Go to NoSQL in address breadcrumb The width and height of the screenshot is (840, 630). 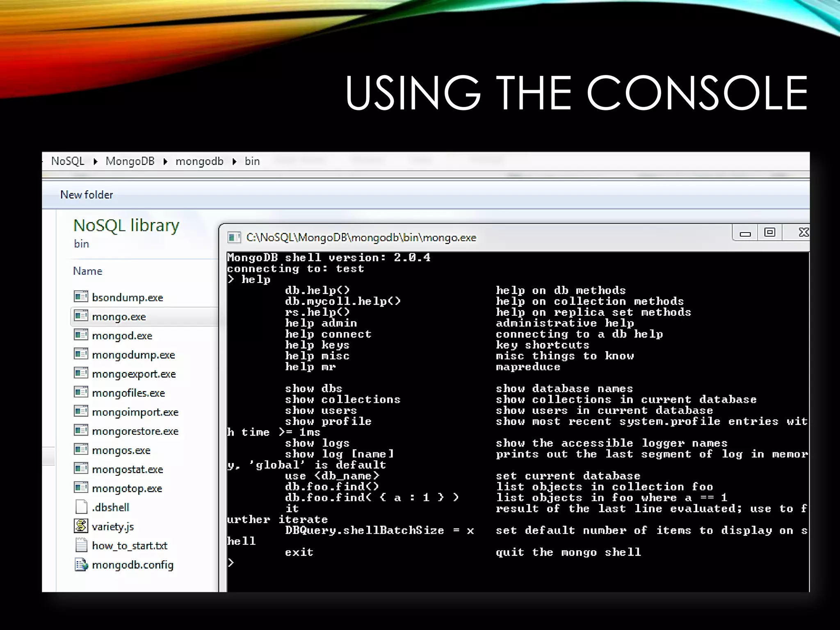click(x=68, y=161)
